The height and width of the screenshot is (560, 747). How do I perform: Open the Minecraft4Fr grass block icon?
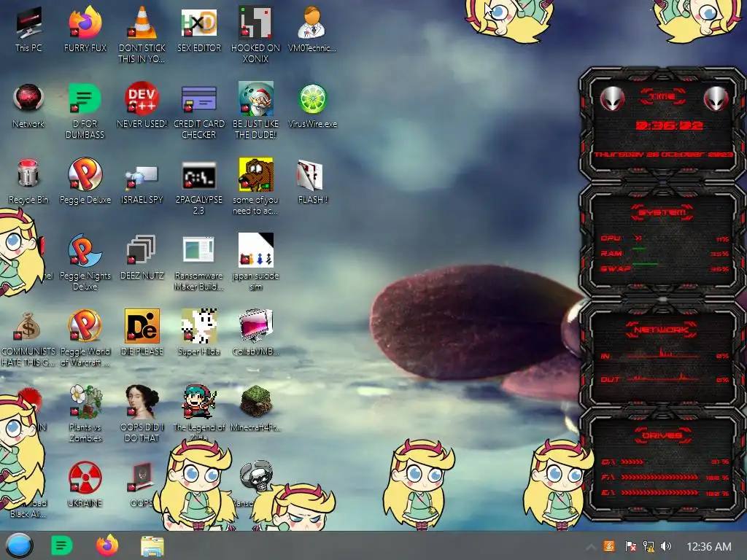point(256,402)
